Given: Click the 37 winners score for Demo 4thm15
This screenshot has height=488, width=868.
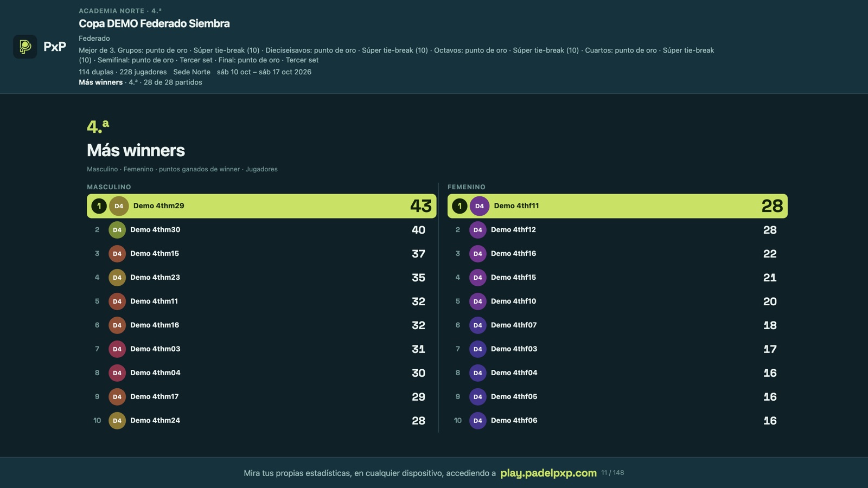Looking at the screenshot, I should [x=418, y=254].
